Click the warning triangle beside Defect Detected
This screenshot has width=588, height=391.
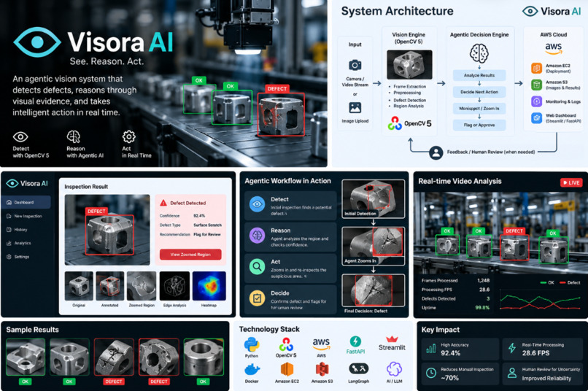click(163, 203)
